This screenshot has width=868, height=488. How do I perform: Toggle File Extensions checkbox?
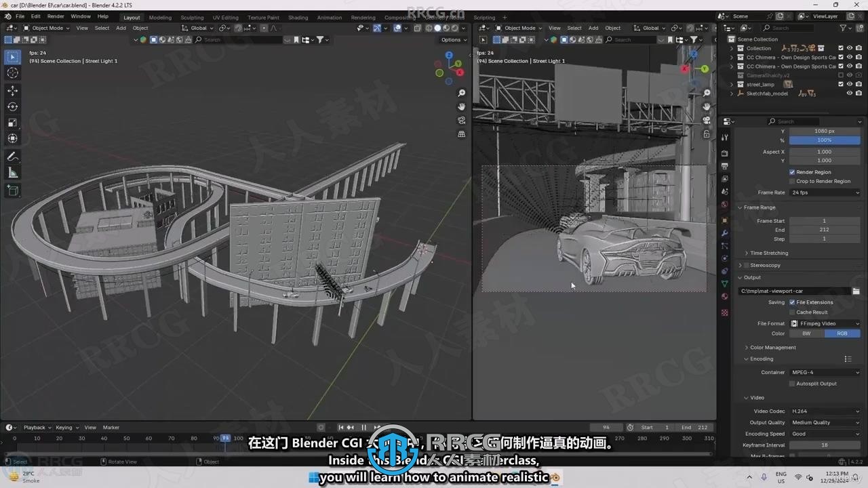tap(792, 302)
